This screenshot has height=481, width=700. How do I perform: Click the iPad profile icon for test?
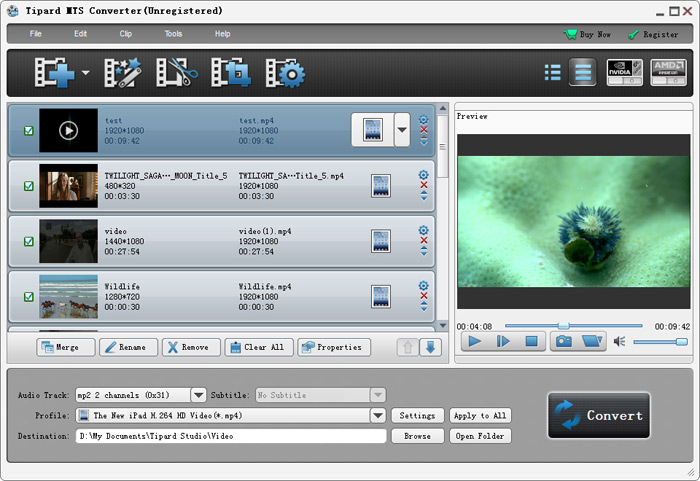pos(373,130)
